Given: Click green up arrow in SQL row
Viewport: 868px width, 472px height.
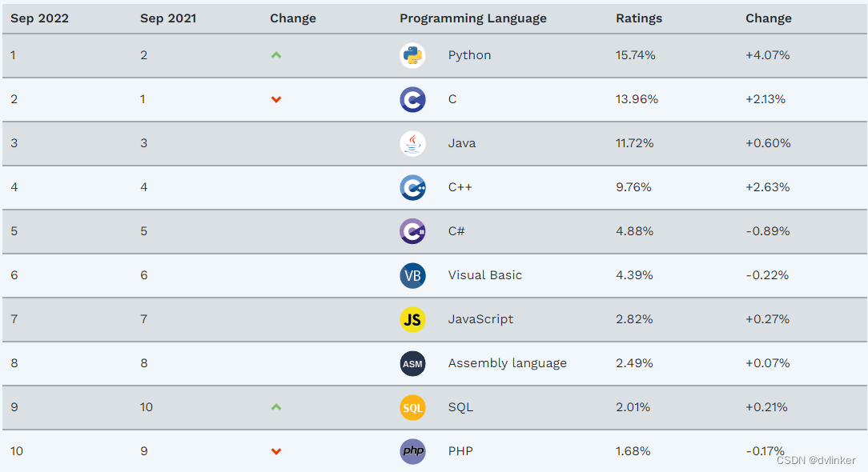Looking at the screenshot, I should [276, 407].
